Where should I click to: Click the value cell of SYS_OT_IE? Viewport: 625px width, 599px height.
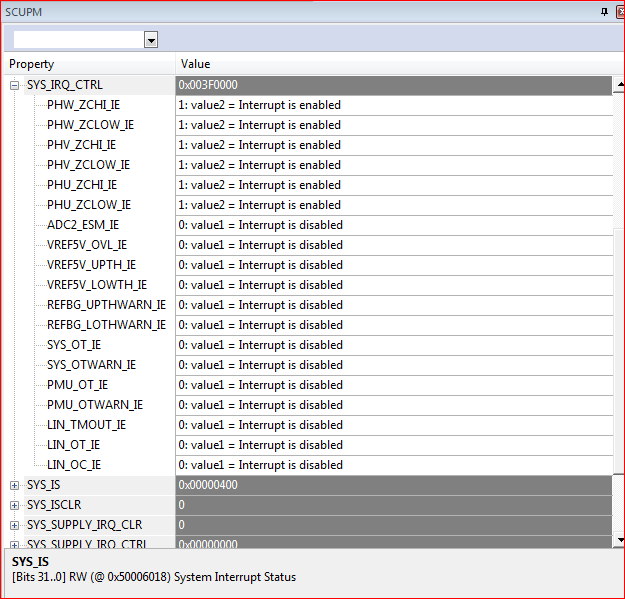[x=394, y=345]
